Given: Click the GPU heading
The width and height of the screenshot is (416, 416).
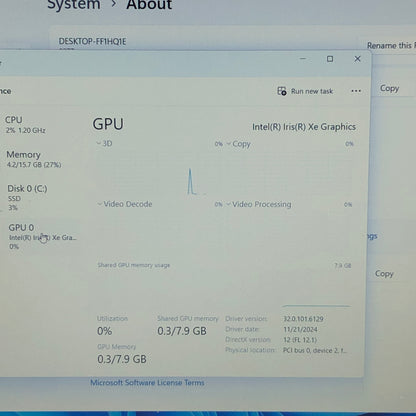Looking at the screenshot, I should [108, 124].
